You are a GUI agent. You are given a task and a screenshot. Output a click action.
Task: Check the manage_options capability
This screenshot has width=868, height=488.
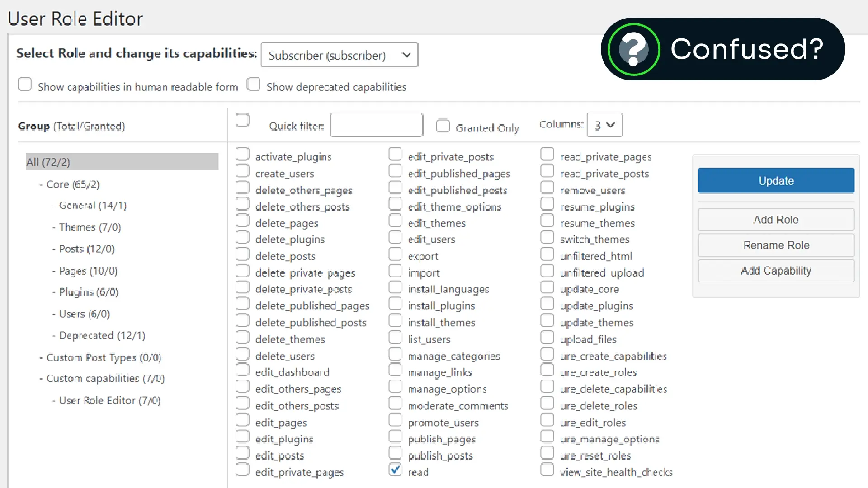[x=395, y=387]
